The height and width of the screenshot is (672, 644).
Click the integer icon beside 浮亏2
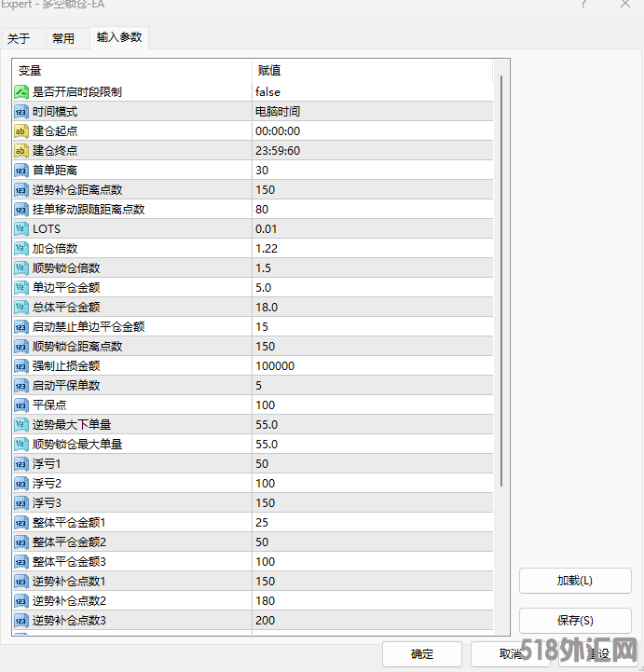coord(21,484)
